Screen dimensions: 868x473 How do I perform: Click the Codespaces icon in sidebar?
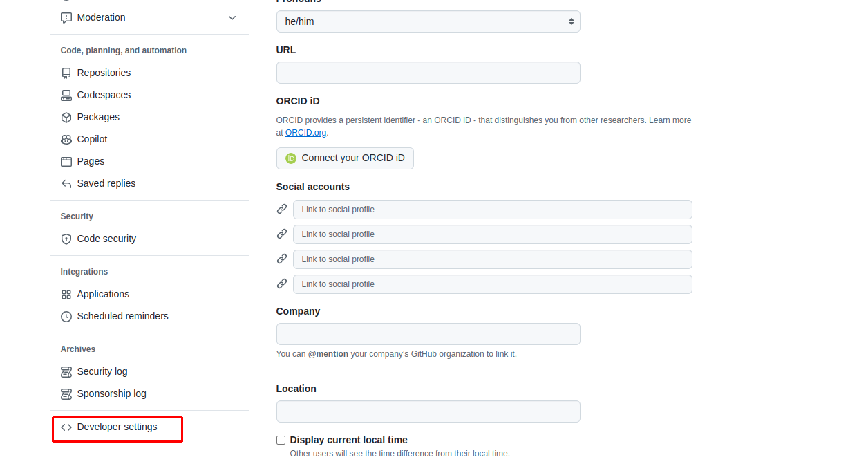(x=66, y=95)
